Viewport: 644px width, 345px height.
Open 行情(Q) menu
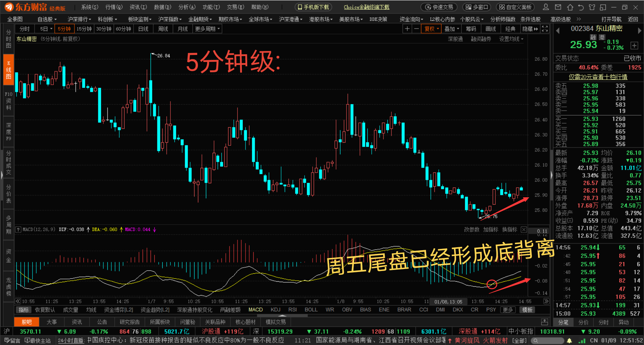pos(114,7)
